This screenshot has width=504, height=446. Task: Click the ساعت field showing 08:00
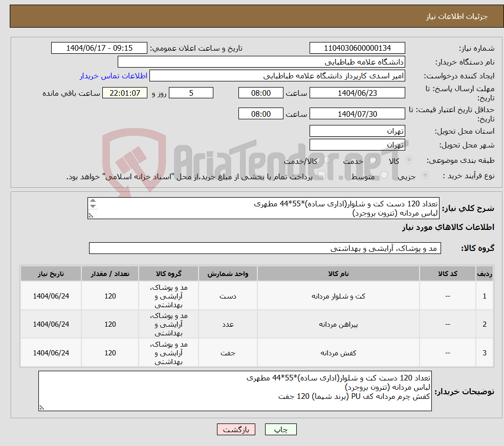pos(260,93)
